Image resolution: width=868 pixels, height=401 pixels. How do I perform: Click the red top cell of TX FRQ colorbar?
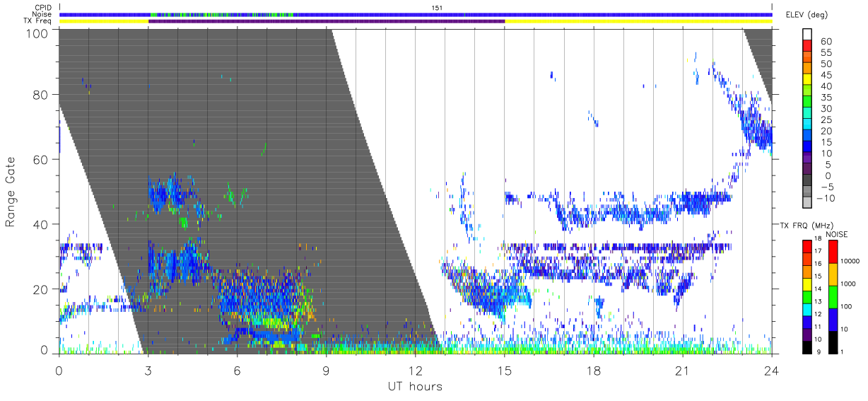(806, 247)
